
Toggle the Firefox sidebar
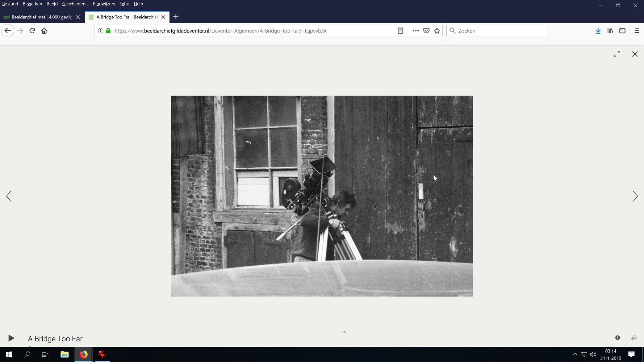click(622, 31)
